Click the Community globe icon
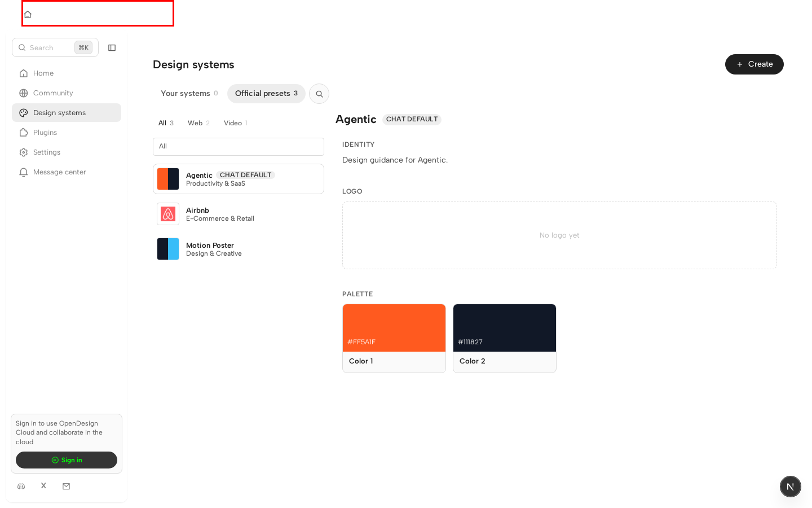 point(24,93)
